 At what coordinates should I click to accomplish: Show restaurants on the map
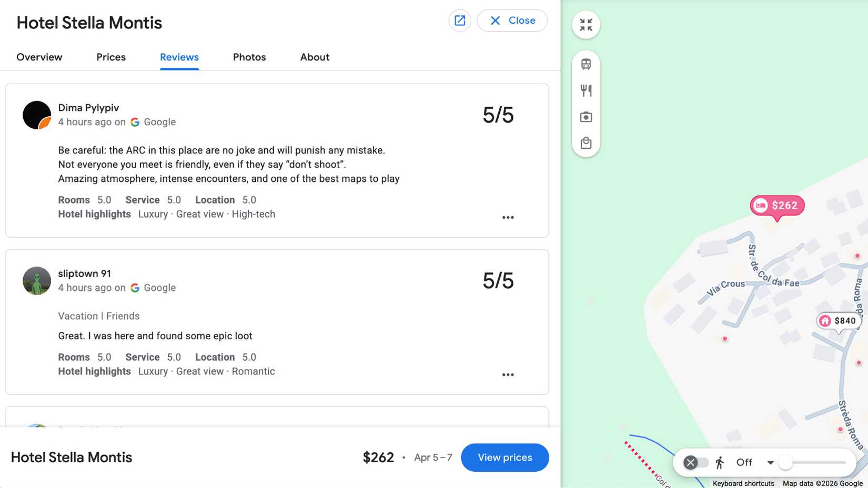[x=586, y=90]
